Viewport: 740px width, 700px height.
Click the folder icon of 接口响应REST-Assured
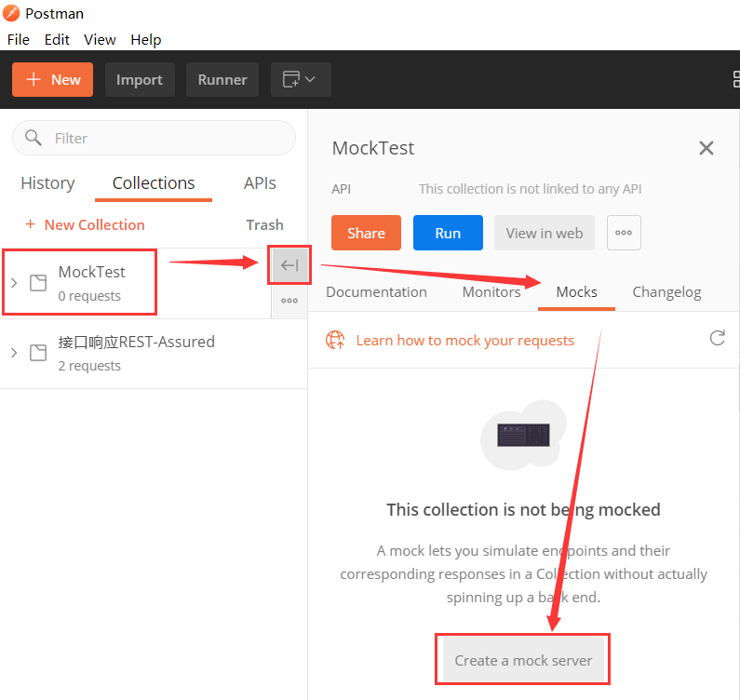pyautogui.click(x=38, y=353)
